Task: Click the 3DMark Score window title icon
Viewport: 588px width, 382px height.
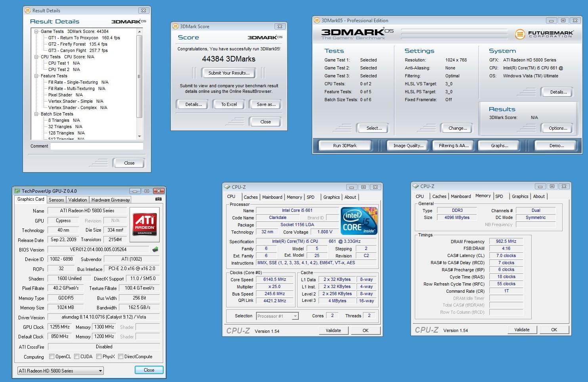Action: pyautogui.click(x=175, y=26)
